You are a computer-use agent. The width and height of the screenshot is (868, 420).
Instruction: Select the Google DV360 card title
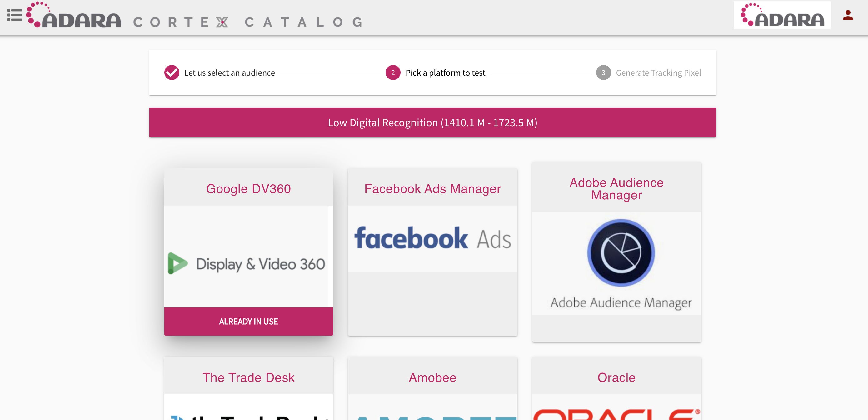tap(249, 189)
